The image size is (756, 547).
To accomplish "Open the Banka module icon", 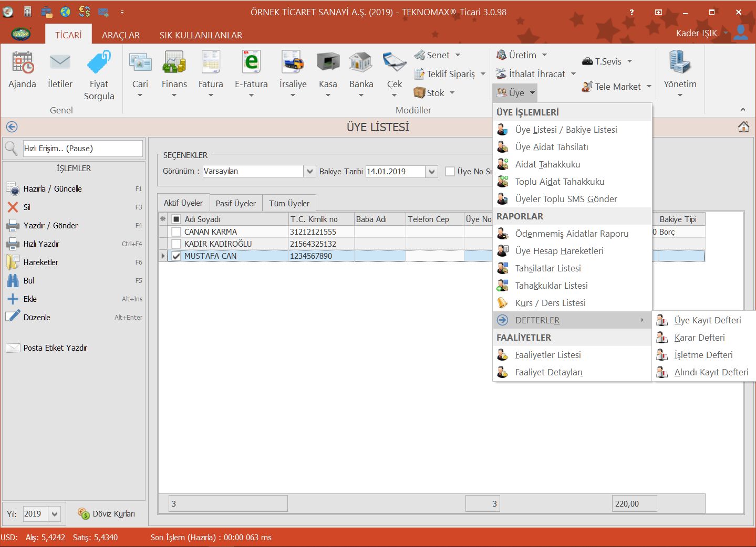I will coord(361,63).
